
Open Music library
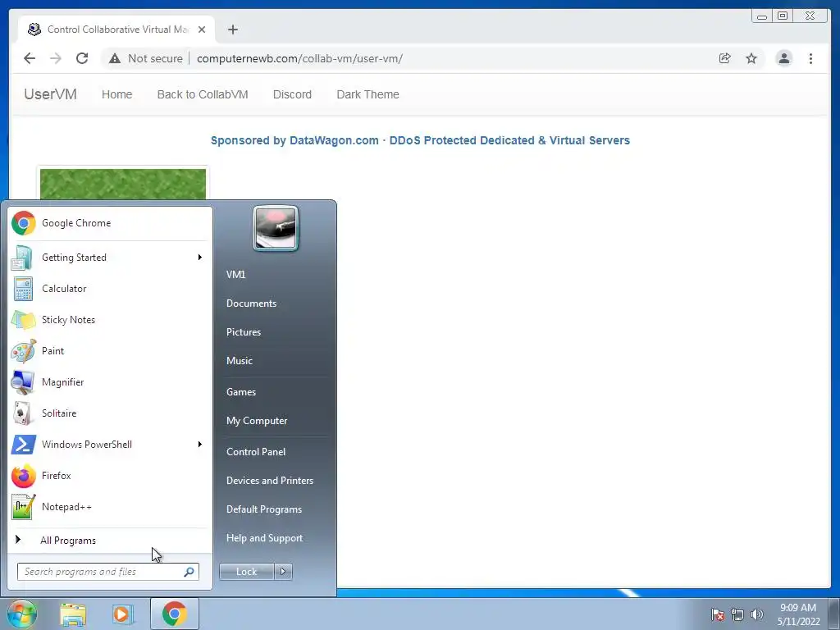(240, 361)
